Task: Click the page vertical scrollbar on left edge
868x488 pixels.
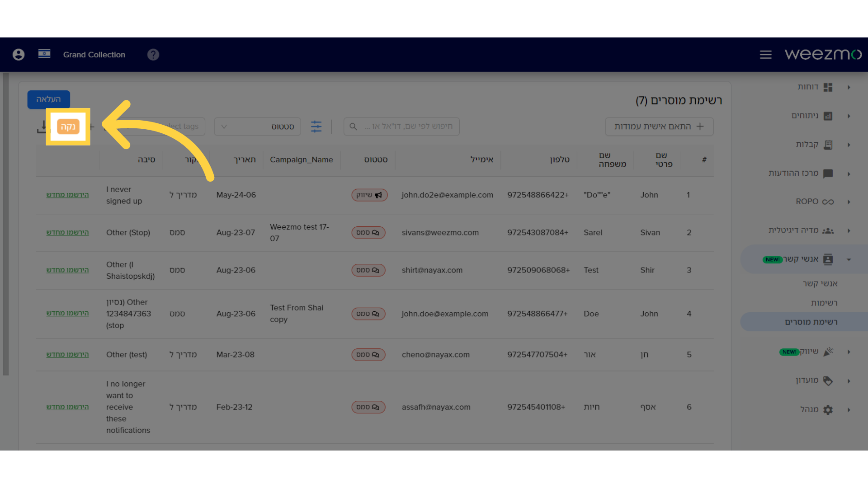Action: pos(6,224)
